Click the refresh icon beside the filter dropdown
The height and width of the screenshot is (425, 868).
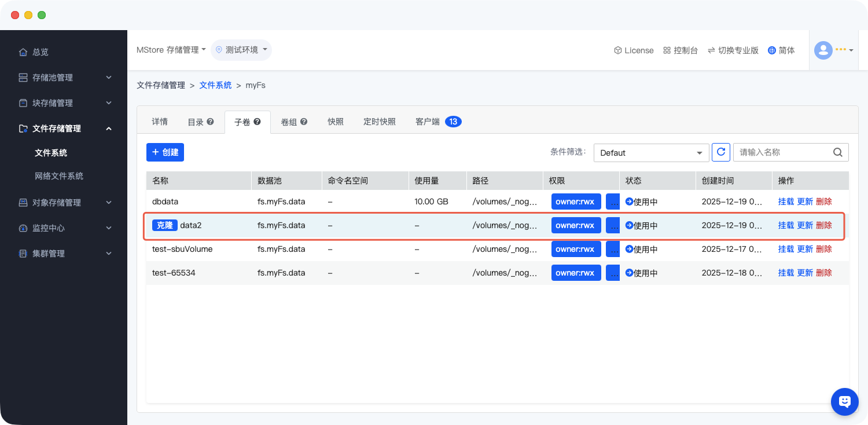coord(721,152)
